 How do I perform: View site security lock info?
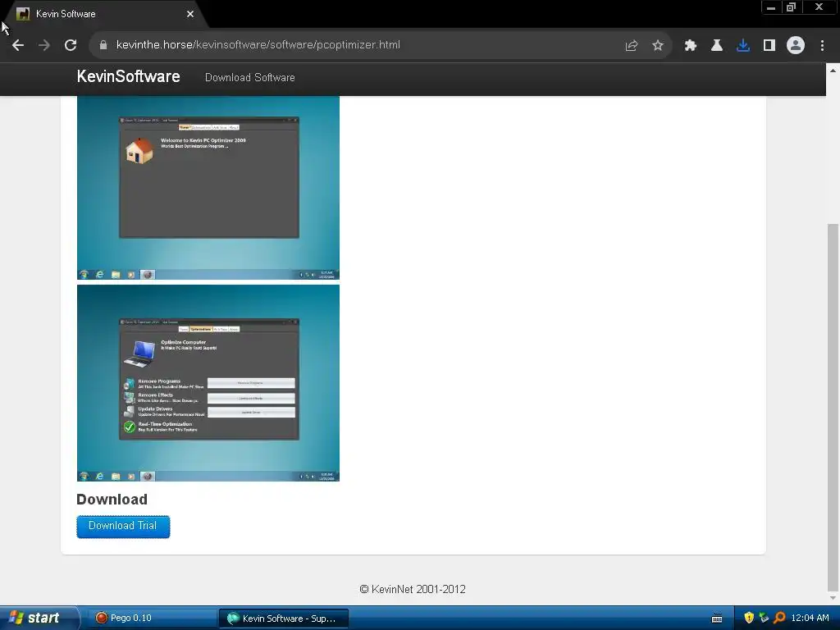tap(103, 46)
